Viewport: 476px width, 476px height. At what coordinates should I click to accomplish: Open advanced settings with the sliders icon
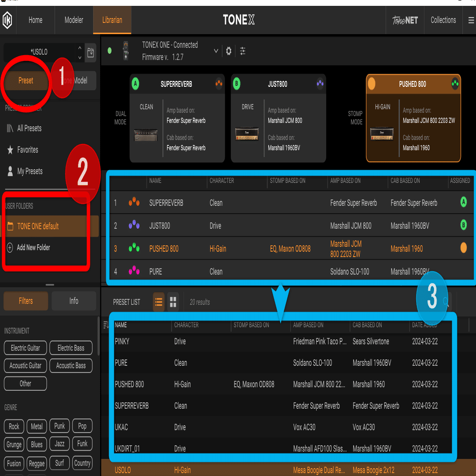242,51
